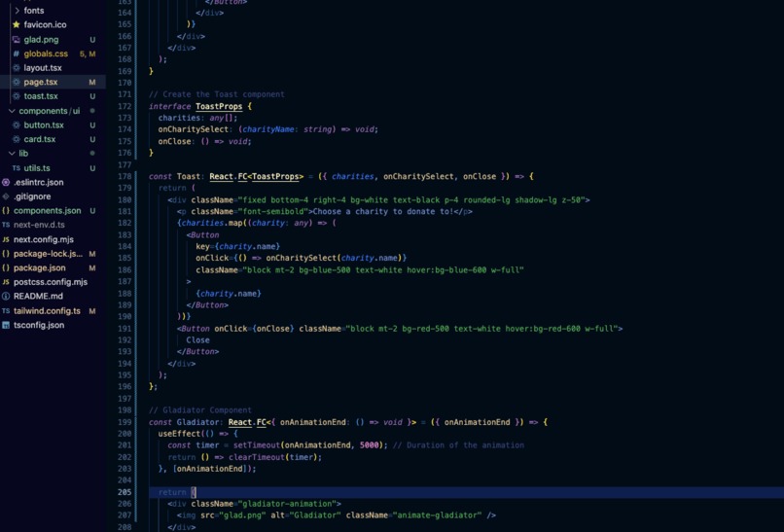The height and width of the screenshot is (532, 784).
Task: Open the fonts folder
Action: (34, 11)
